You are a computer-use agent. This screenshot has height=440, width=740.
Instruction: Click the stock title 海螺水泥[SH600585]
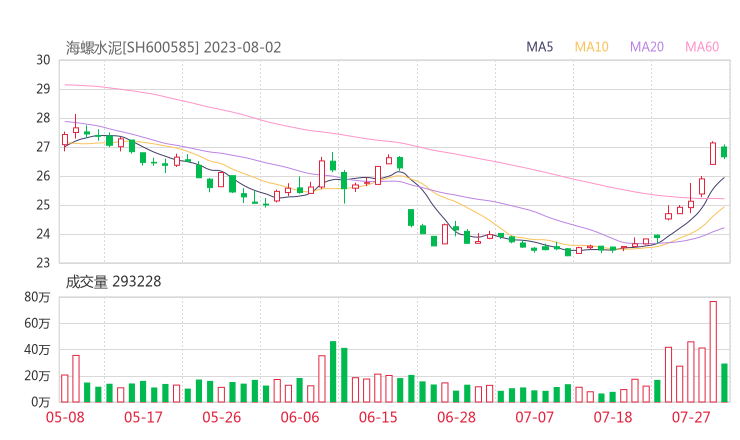tap(133, 47)
